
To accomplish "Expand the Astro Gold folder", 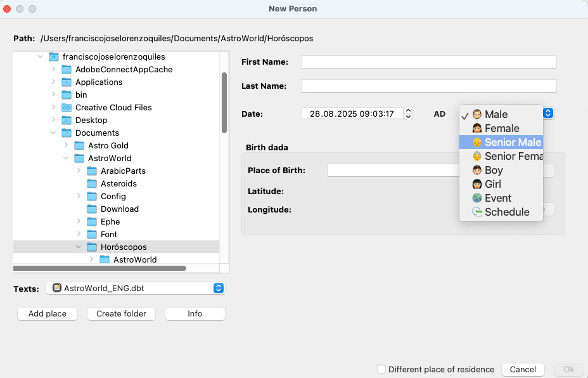I will point(66,145).
